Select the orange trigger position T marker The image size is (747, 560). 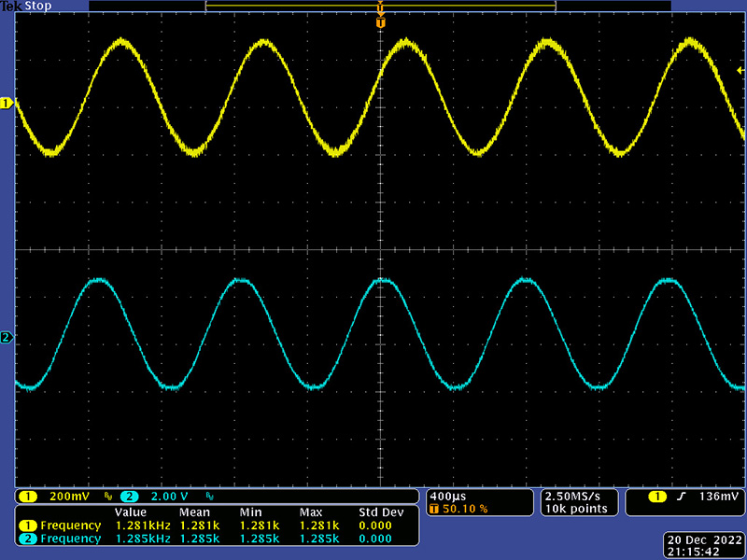tap(380, 22)
